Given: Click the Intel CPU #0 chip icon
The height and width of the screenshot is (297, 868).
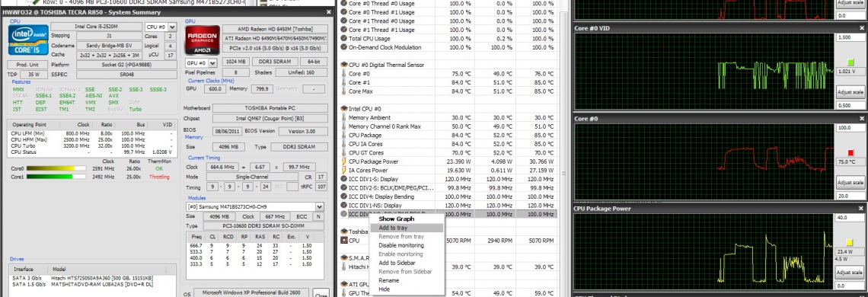Looking at the screenshot, I should click(343, 109).
